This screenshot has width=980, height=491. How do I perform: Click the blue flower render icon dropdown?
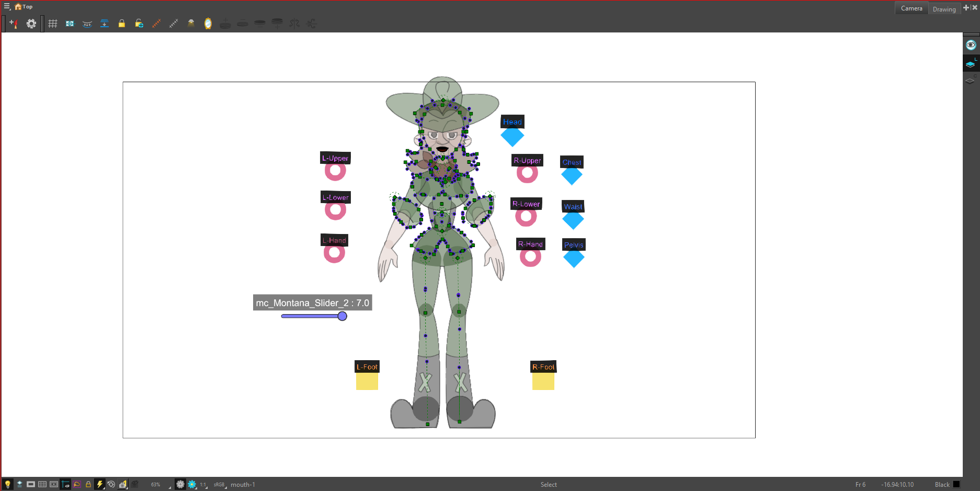(192, 484)
